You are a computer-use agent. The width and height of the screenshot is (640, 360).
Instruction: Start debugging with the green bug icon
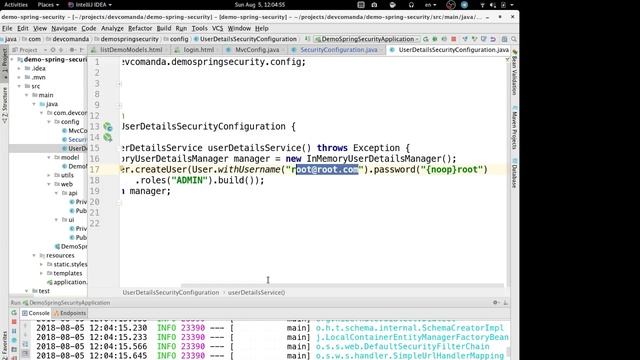[435, 39]
